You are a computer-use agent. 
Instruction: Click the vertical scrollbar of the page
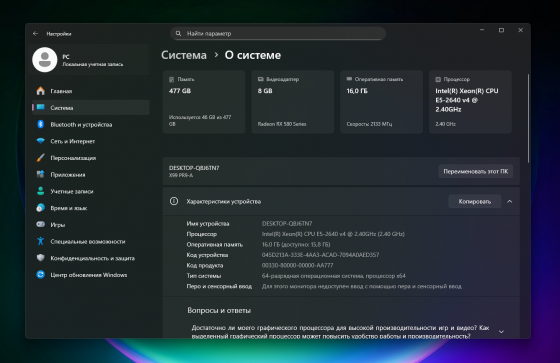tap(528, 118)
